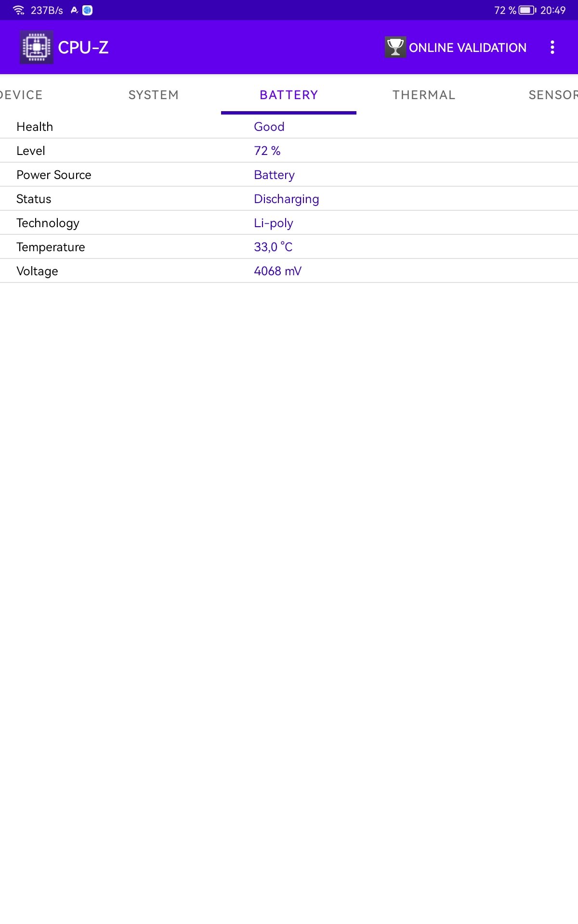Select the Li-poly technology value

(274, 223)
